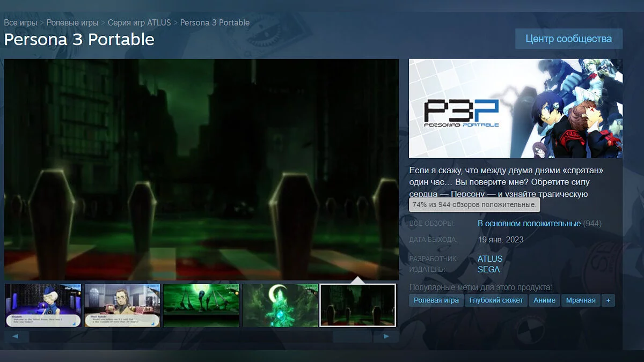Click 'Популярные метки для этого продукта:' text
The height and width of the screenshot is (362, 644).
[x=481, y=287]
